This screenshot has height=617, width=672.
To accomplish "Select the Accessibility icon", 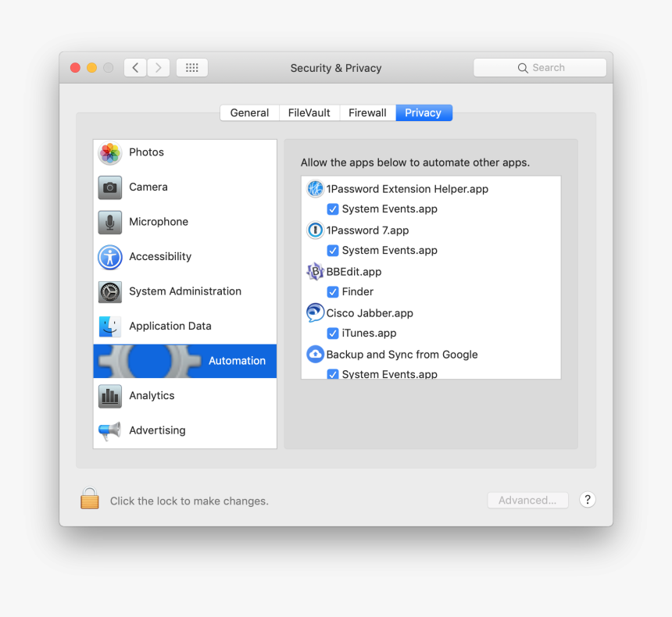I will click(110, 257).
